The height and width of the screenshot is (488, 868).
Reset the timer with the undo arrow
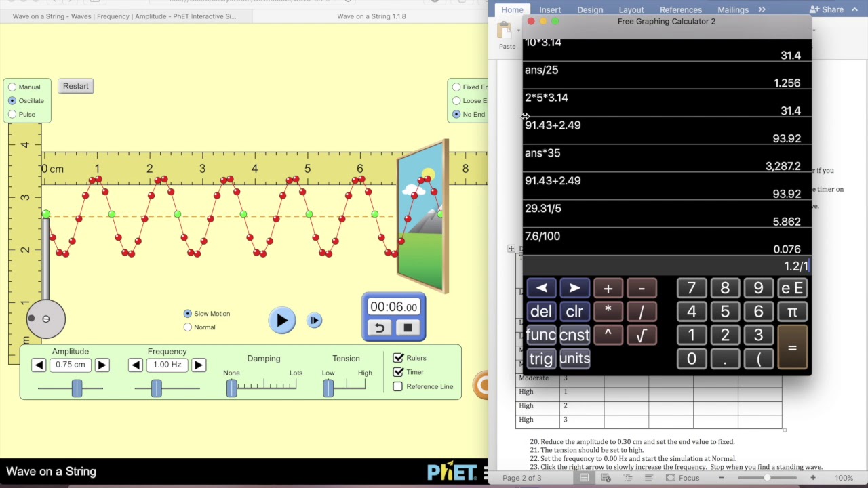[x=380, y=328]
